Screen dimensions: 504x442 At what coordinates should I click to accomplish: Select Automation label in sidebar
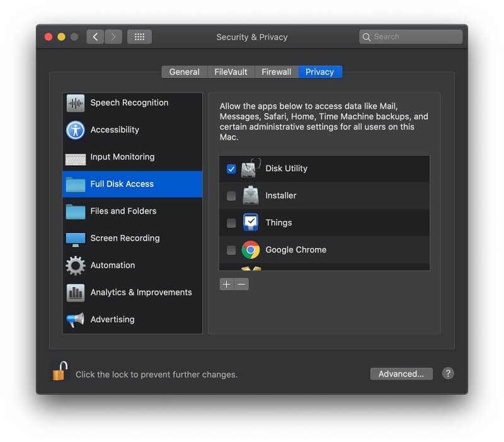tap(113, 265)
